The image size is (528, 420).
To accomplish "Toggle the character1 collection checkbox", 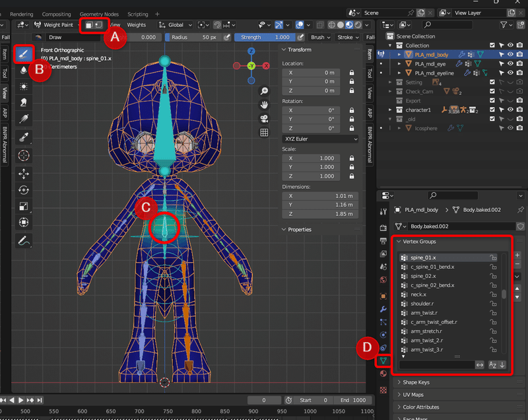I will pyautogui.click(x=492, y=110).
